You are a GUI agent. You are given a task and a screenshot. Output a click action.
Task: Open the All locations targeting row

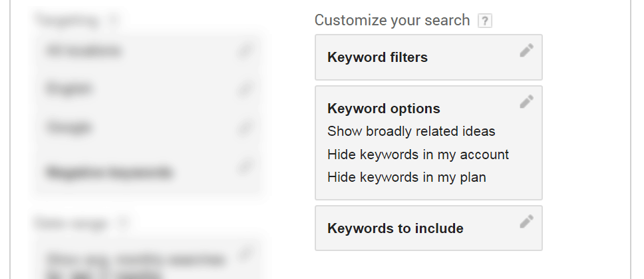pyautogui.click(x=148, y=51)
